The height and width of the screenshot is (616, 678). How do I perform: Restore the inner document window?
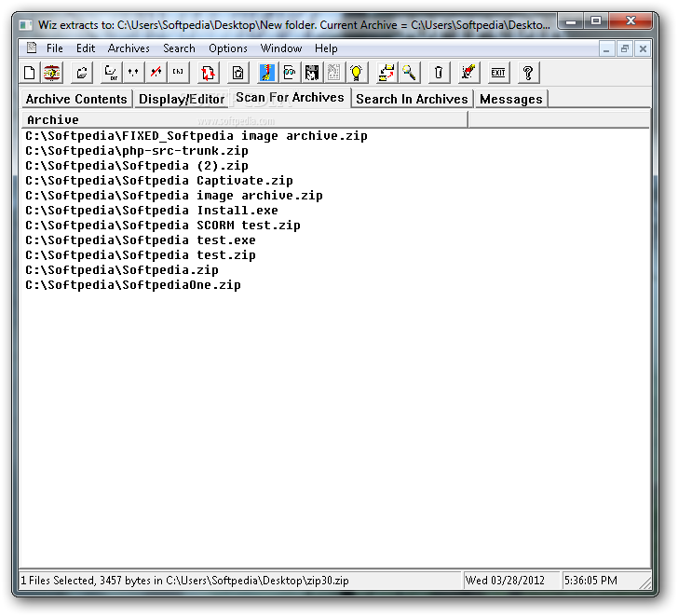coord(624,48)
